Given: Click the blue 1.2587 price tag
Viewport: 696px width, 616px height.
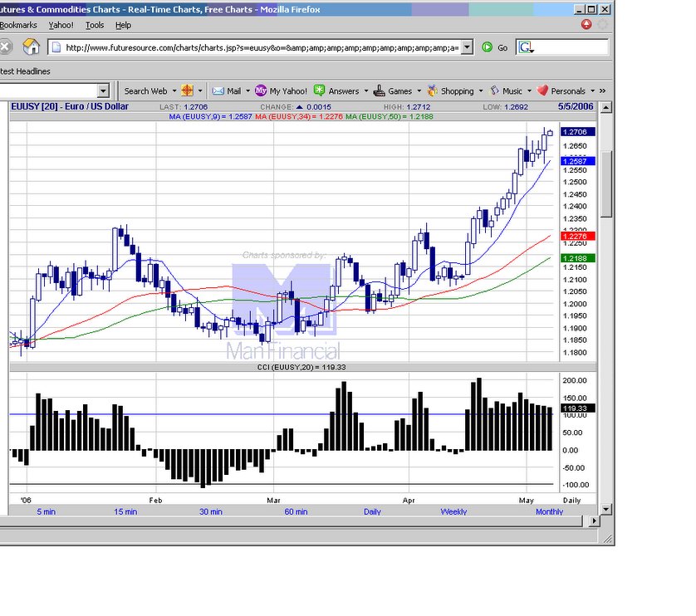Looking at the screenshot, I should click(577, 161).
